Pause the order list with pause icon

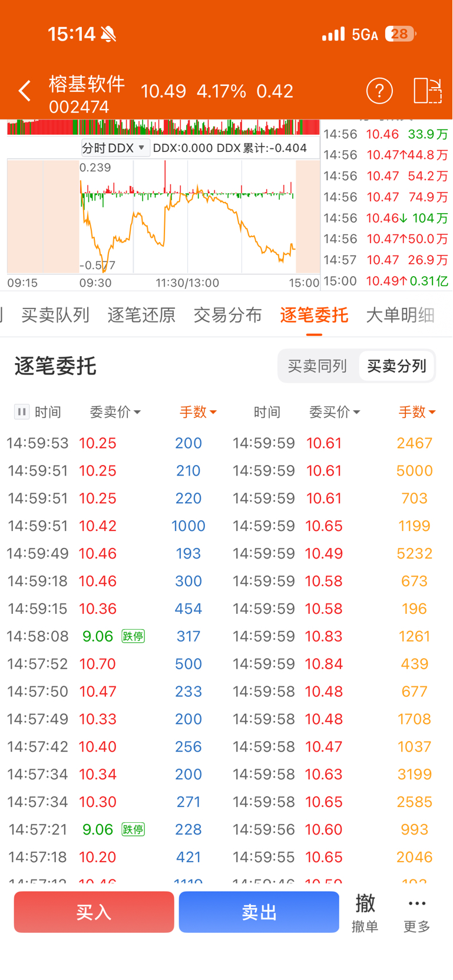pos(22,412)
